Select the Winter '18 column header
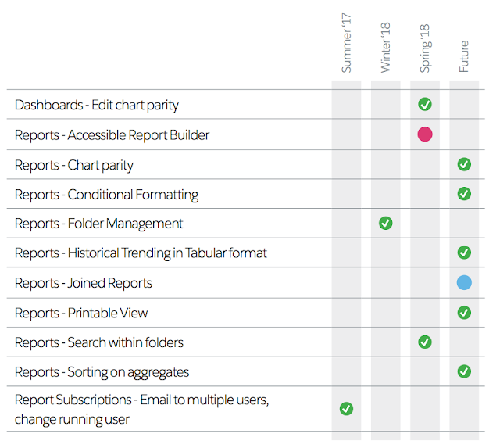The image size is (500, 448). [x=386, y=48]
